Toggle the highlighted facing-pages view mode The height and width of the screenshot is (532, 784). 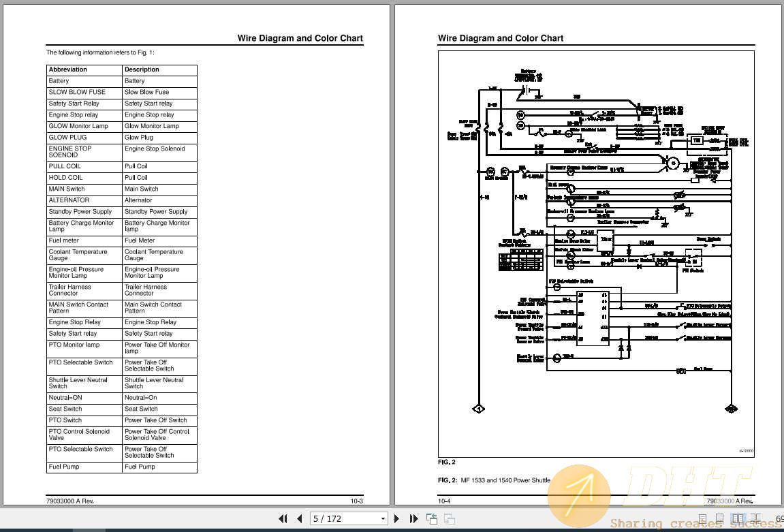[738, 518]
